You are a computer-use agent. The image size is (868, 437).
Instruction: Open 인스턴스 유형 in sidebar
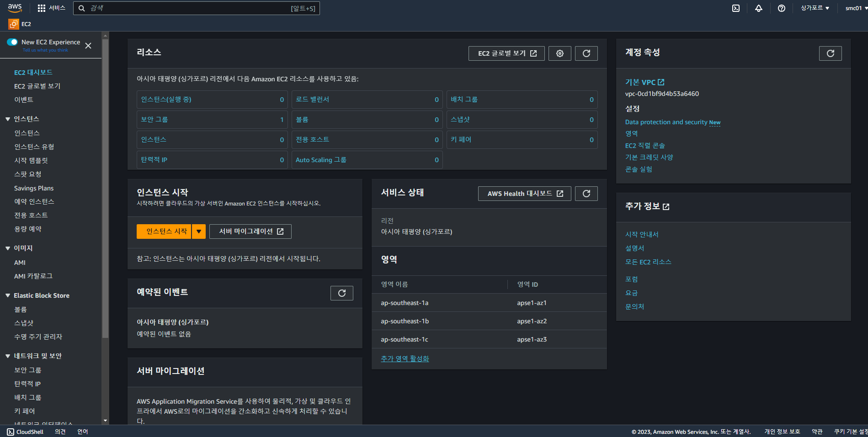pos(34,147)
